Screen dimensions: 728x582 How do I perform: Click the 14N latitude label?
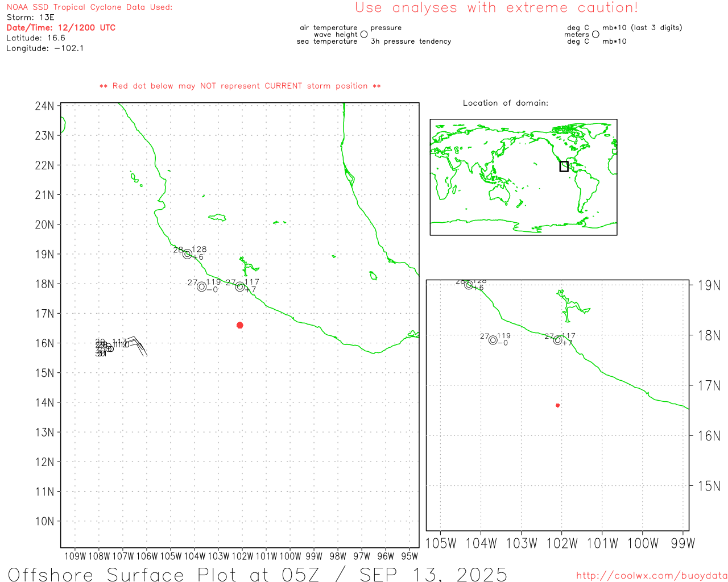point(44,403)
